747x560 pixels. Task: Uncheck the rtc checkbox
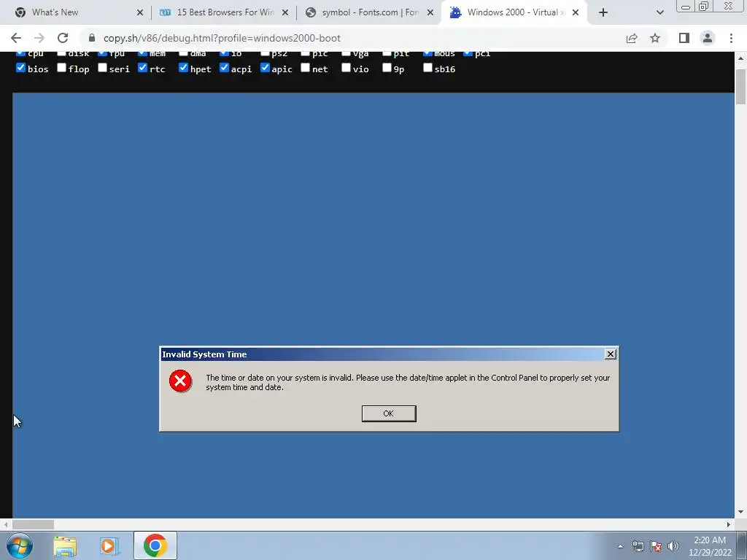point(142,68)
